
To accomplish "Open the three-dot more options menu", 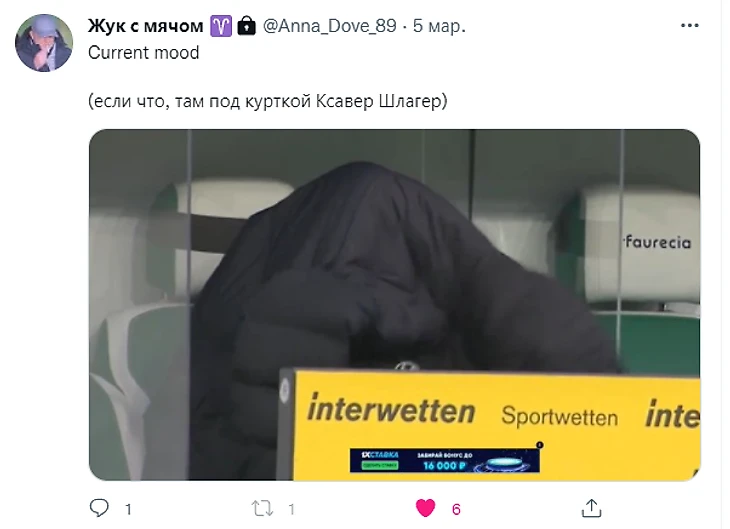I will 689,26.
